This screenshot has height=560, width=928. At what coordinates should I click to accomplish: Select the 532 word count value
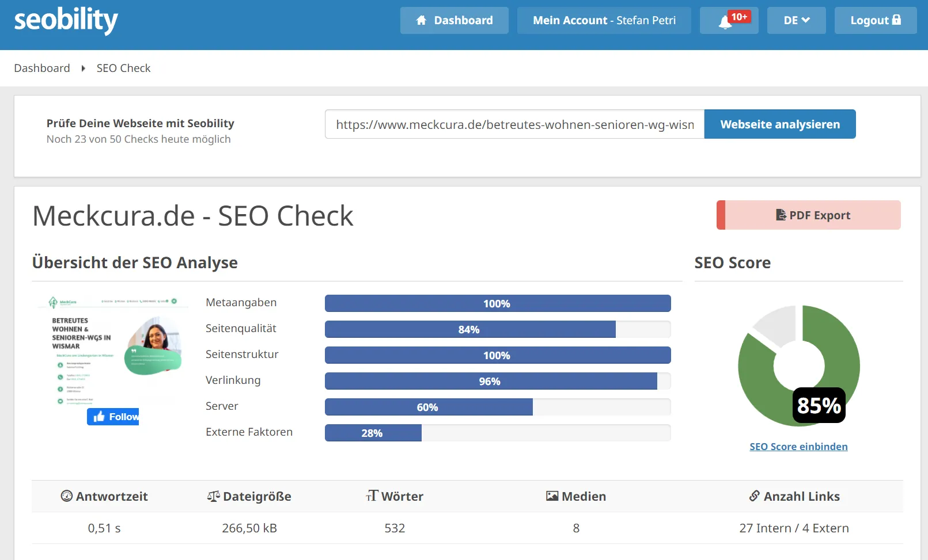click(x=395, y=528)
